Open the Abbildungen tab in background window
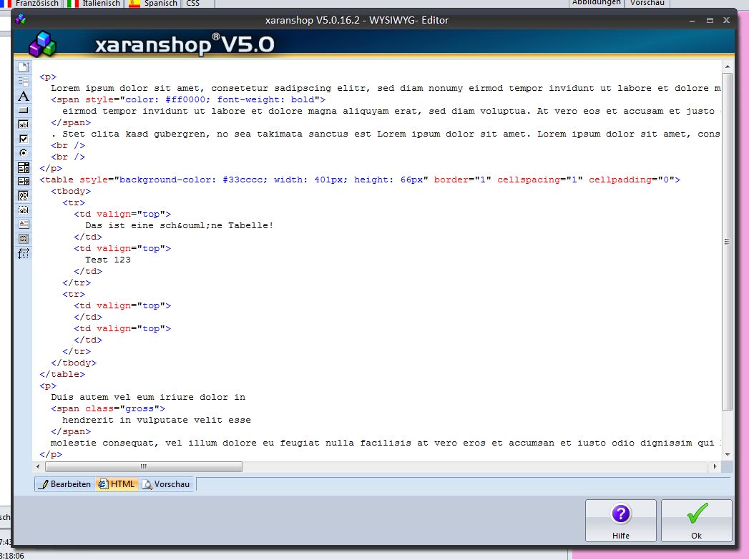The image size is (749, 560). 596,3
